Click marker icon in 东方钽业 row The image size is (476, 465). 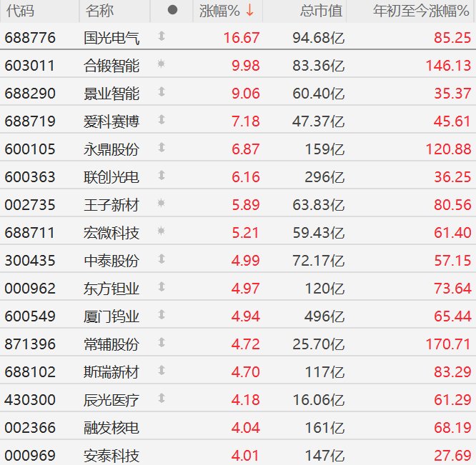pyautogui.click(x=162, y=286)
